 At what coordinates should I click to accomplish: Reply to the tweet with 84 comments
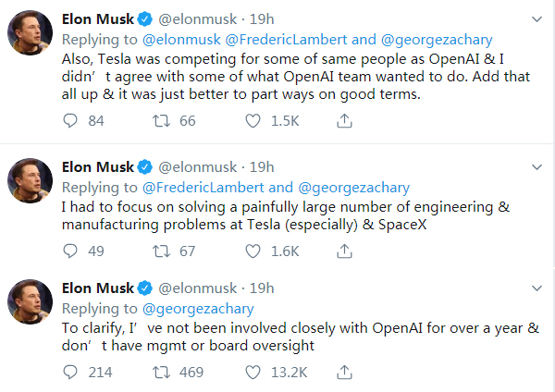tap(70, 120)
